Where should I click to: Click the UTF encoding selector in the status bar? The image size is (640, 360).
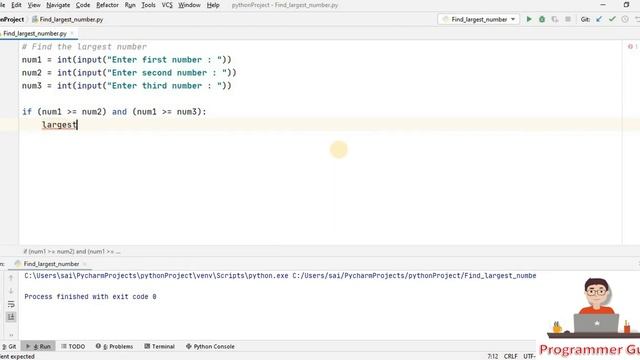[529, 356]
